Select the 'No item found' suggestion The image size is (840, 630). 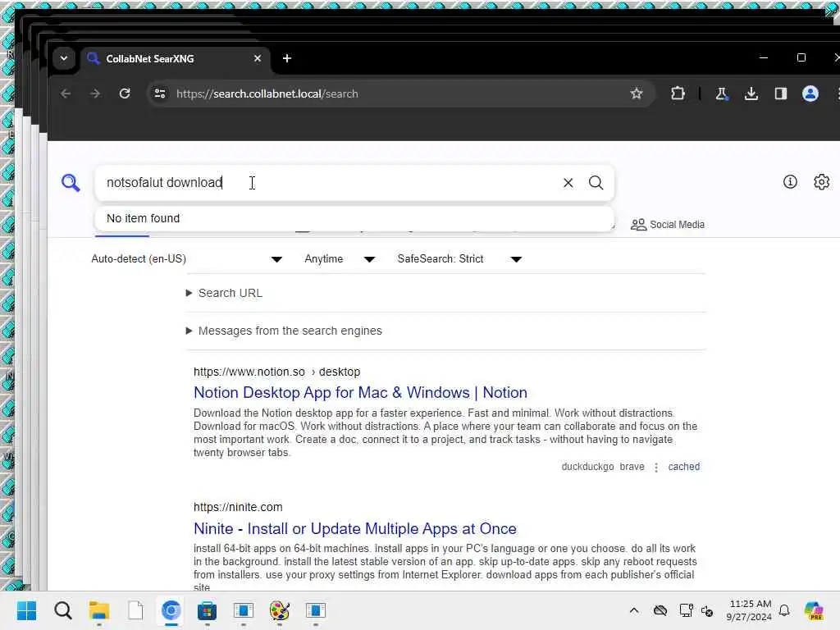[x=354, y=218]
